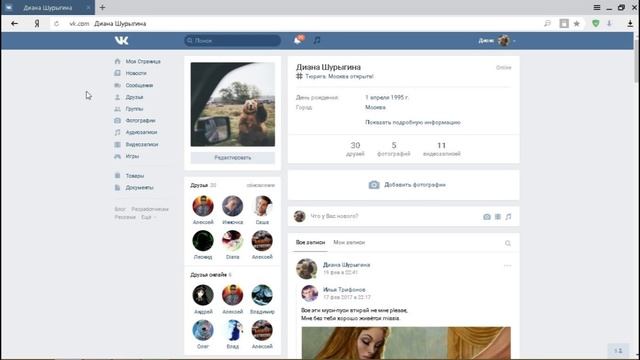Open online friend Андрей avatar
The height and width of the screenshot is (360, 640).
click(x=203, y=295)
